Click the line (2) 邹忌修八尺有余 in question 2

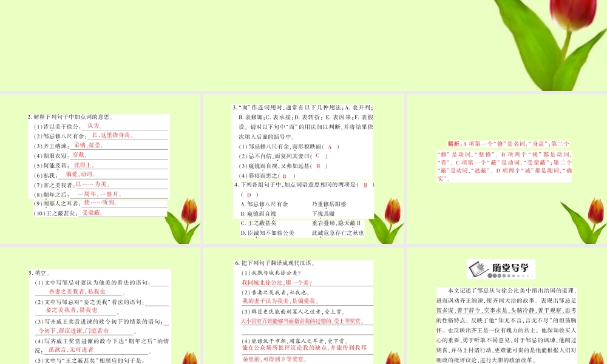(x=60, y=136)
